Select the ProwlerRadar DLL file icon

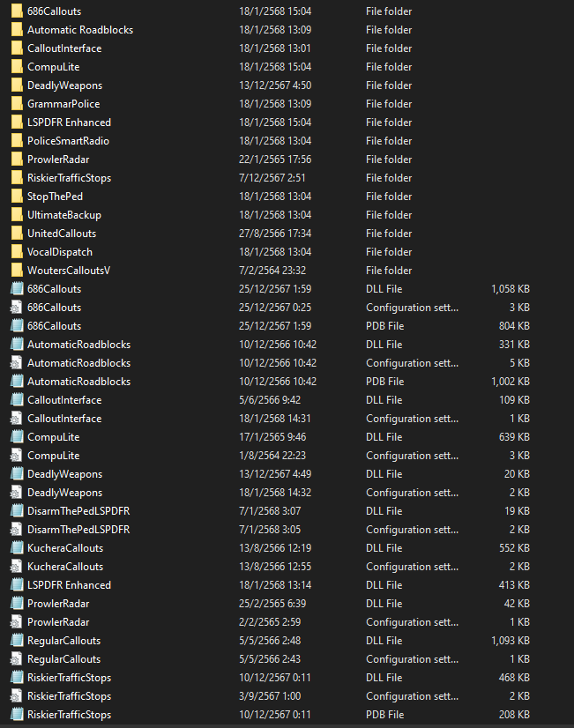(17, 604)
